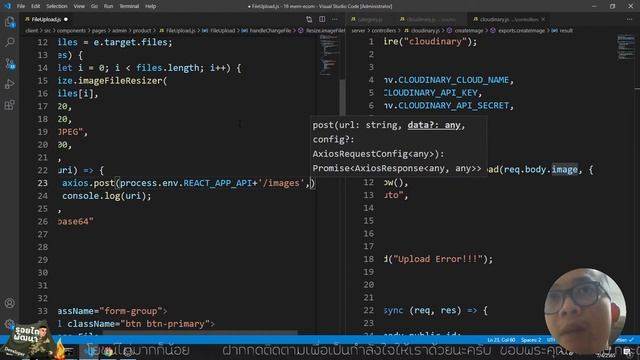
Task: Open the Help menu
Action: pyautogui.click(x=151, y=6)
